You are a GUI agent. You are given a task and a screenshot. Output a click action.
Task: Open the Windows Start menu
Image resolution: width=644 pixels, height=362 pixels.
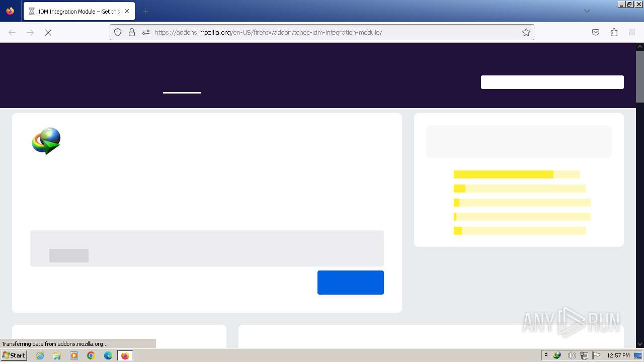pyautogui.click(x=14, y=355)
